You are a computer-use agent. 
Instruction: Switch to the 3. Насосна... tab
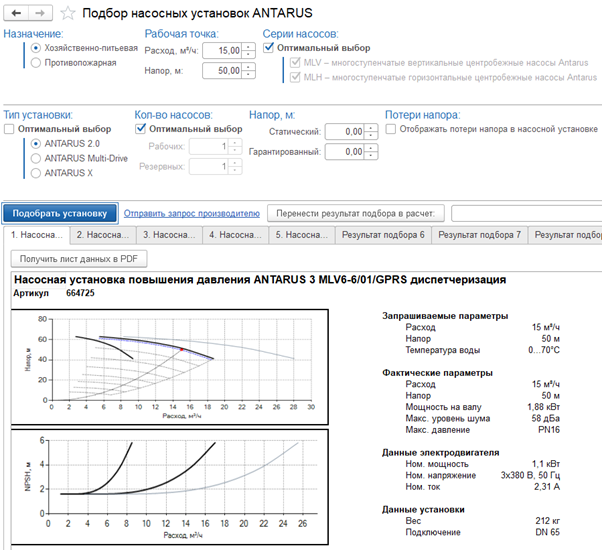click(169, 235)
